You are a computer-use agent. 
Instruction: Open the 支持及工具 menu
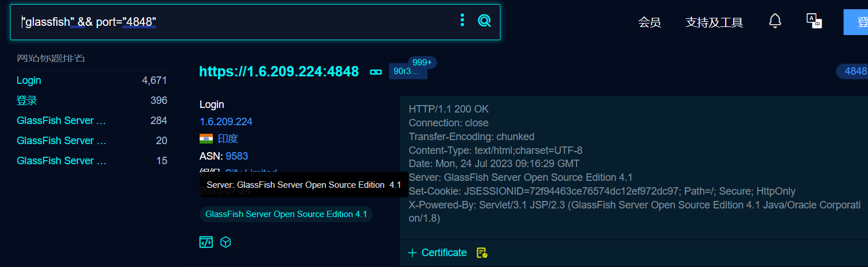(x=714, y=22)
